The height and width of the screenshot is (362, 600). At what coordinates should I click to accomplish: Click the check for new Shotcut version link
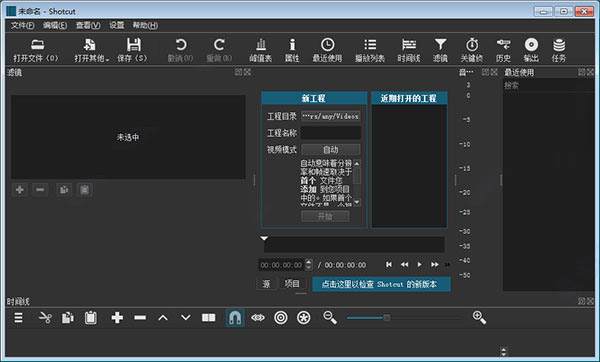(x=381, y=284)
